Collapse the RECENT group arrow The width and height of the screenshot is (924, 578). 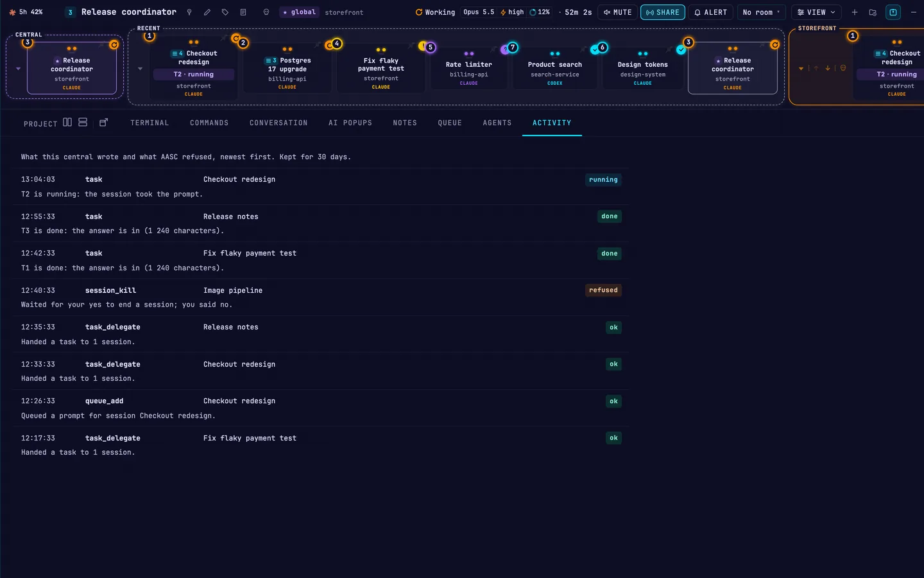[140, 68]
